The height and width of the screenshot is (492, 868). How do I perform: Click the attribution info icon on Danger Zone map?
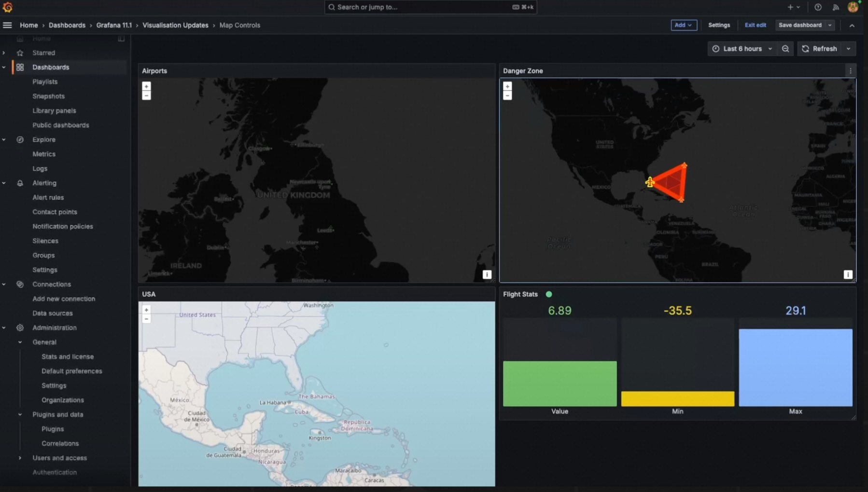coord(847,274)
